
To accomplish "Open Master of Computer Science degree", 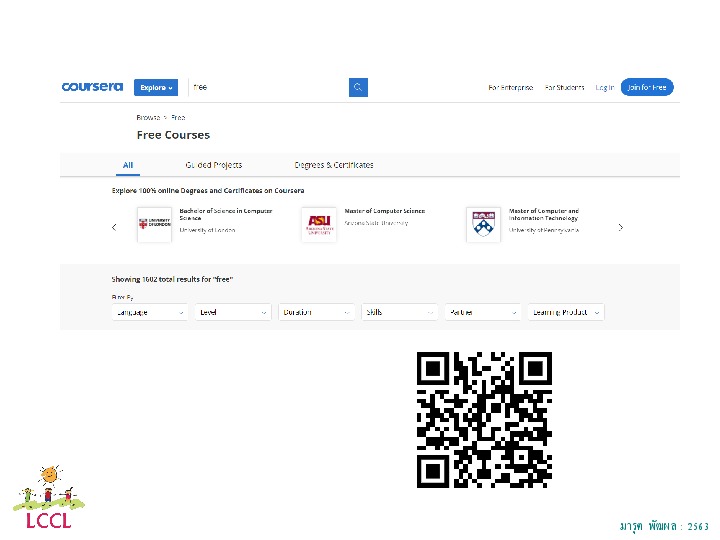I will click(385, 211).
